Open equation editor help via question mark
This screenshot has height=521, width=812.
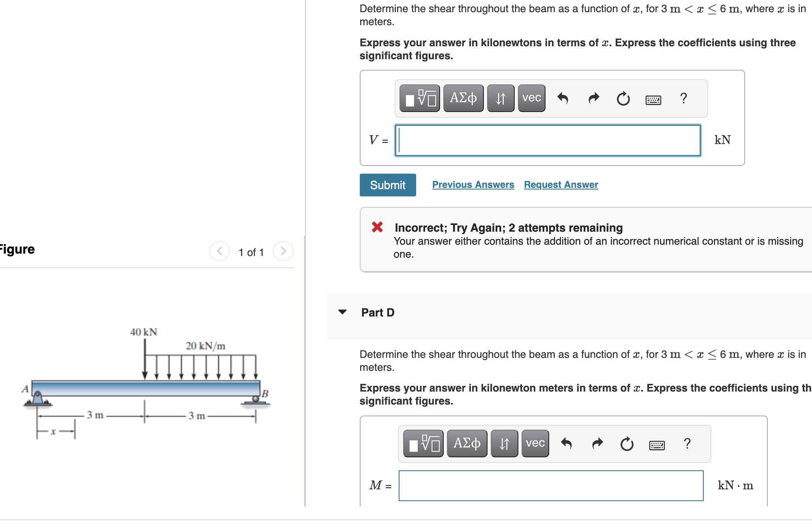[683, 98]
